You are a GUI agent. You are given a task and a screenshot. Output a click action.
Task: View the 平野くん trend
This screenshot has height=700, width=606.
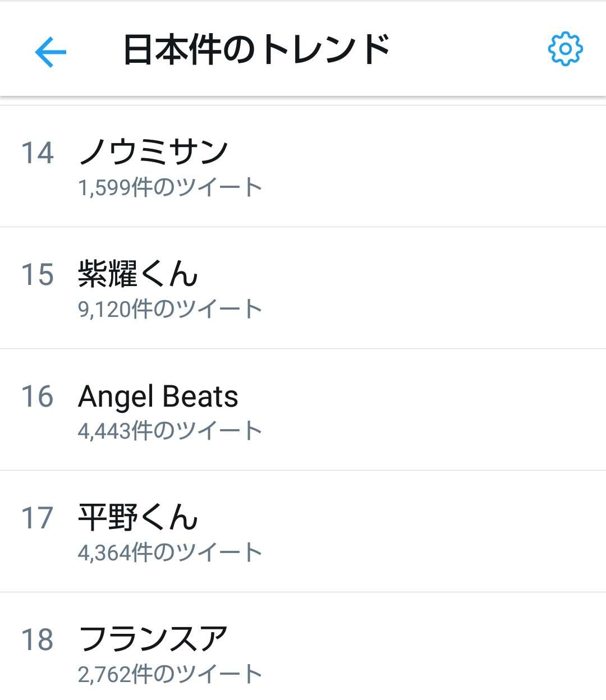138,517
